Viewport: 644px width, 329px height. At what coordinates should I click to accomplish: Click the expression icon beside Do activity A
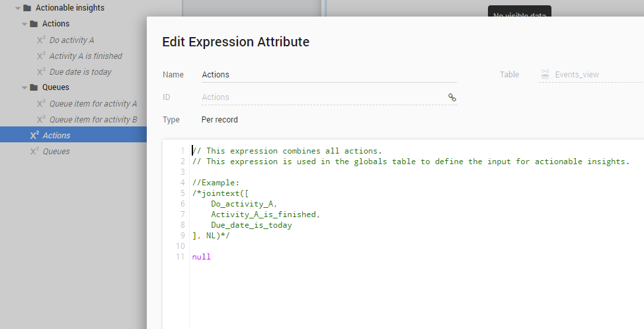coord(41,40)
